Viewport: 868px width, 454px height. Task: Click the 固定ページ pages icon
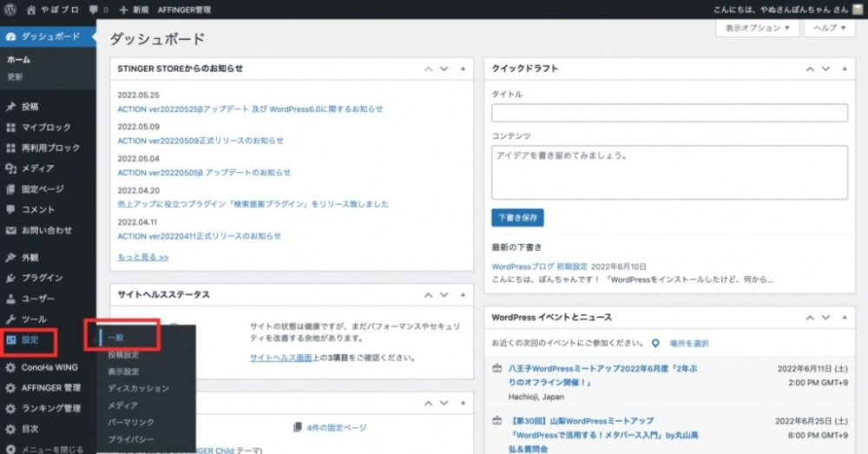(x=10, y=188)
